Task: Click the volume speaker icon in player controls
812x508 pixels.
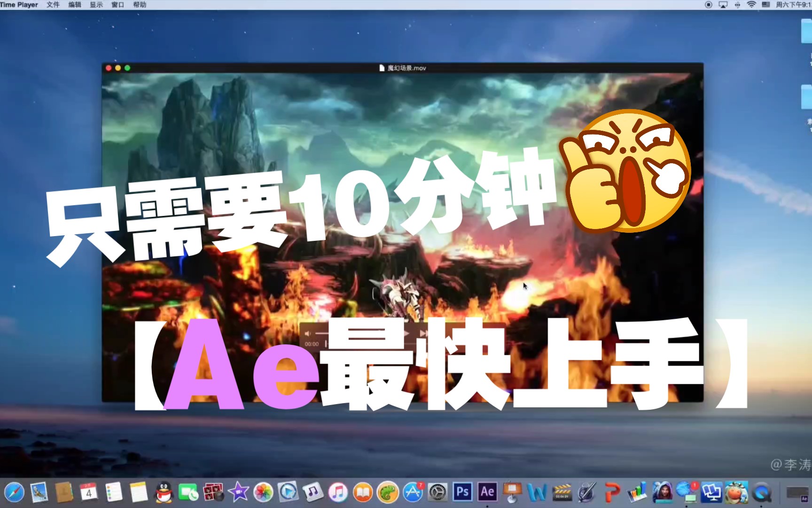Action: (x=308, y=333)
